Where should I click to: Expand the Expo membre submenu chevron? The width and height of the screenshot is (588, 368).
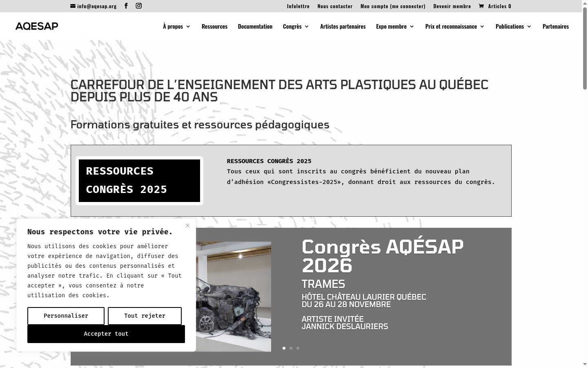[412, 27]
